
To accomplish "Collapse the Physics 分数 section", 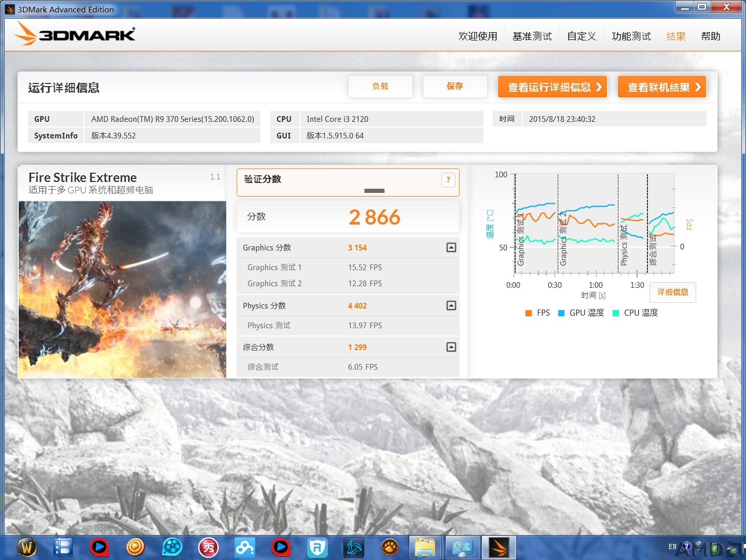I will [451, 306].
